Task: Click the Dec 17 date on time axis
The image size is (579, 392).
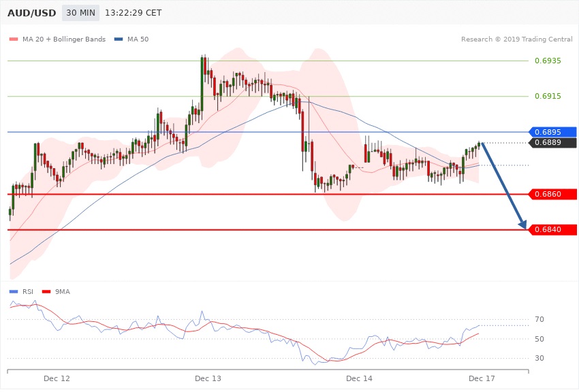Action: tap(481, 378)
